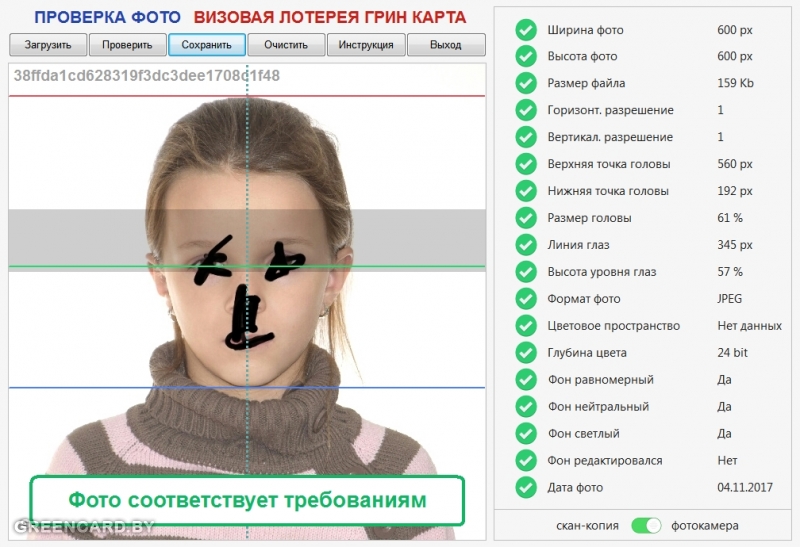Click the Формат фото value JPEG
800x547 pixels.
730,299
